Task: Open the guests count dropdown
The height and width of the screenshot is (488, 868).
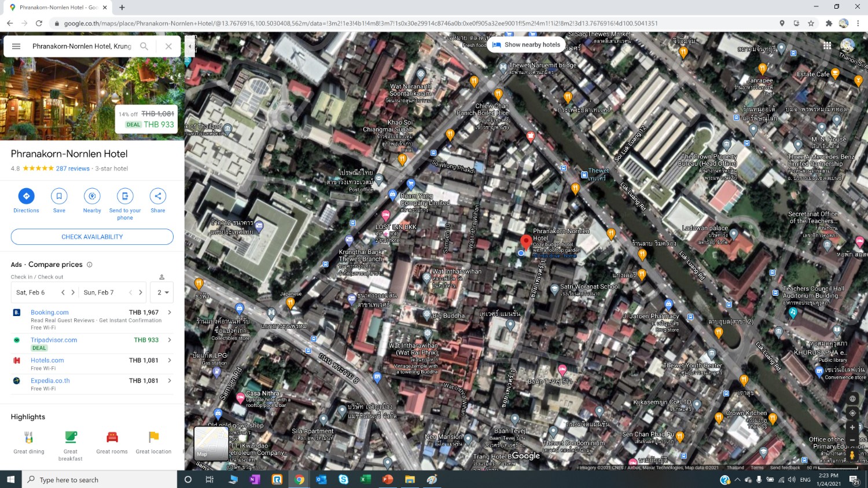Action: pyautogui.click(x=162, y=292)
